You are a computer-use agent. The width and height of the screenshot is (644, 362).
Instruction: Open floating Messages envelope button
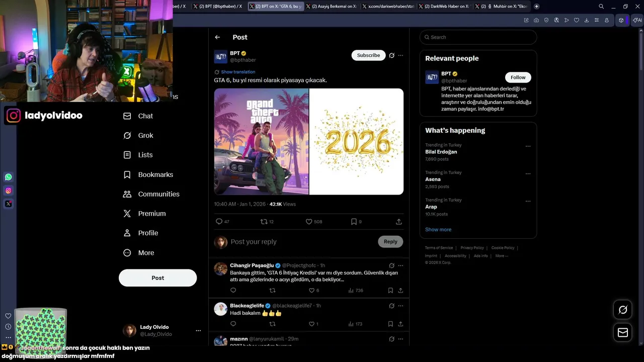(x=623, y=333)
